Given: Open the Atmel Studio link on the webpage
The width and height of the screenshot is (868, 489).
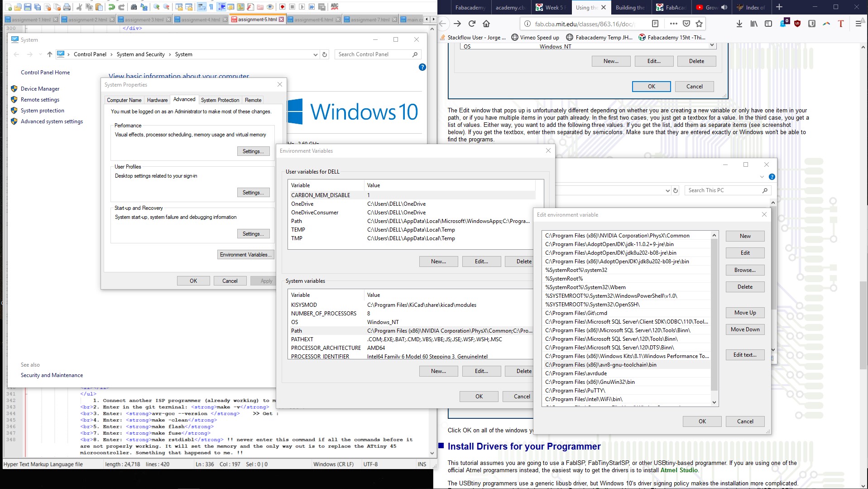Looking at the screenshot, I should pyautogui.click(x=679, y=470).
